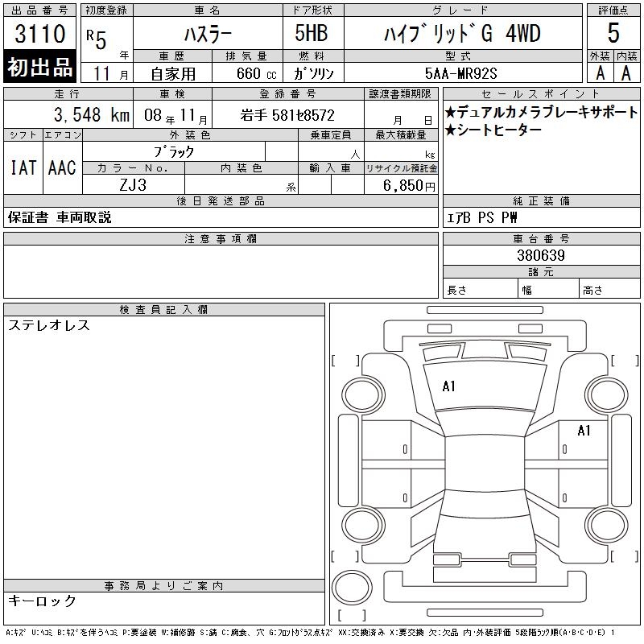Click the vehicle history 自家用
The height and width of the screenshot is (644, 644).
[173, 74]
